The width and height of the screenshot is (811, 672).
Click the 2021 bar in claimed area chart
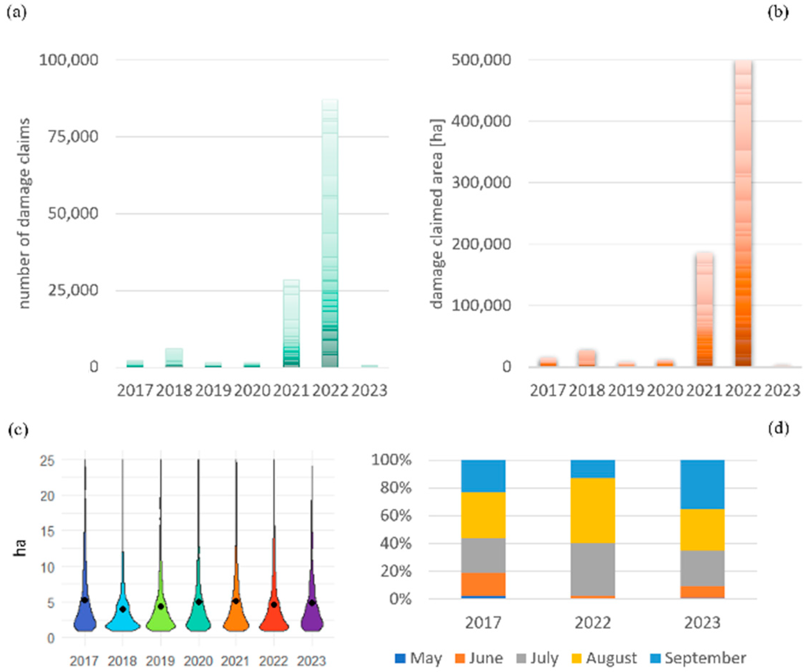tap(704, 309)
